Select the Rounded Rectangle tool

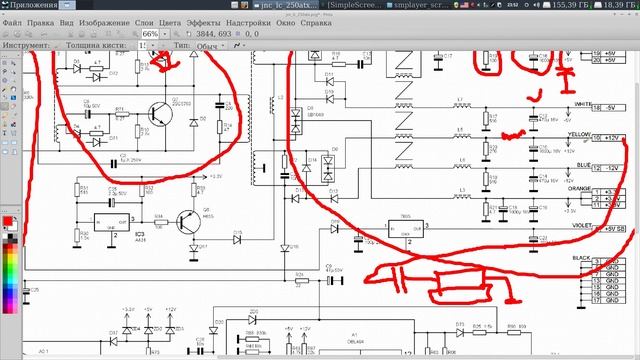(13, 143)
